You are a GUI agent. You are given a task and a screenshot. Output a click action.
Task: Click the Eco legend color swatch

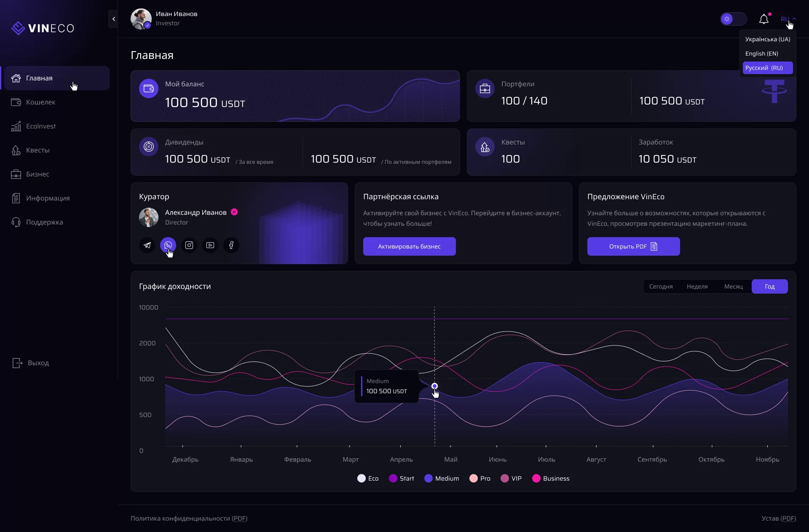pos(361,478)
